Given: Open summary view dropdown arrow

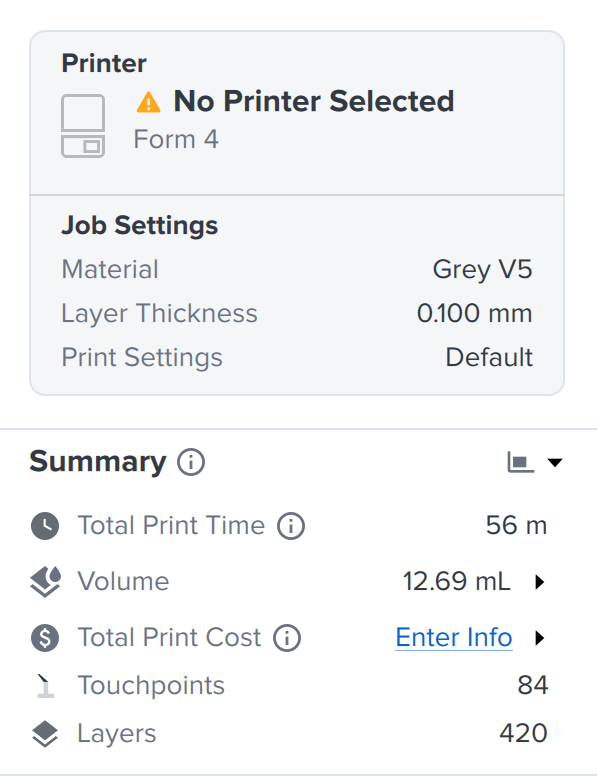Looking at the screenshot, I should click(555, 462).
